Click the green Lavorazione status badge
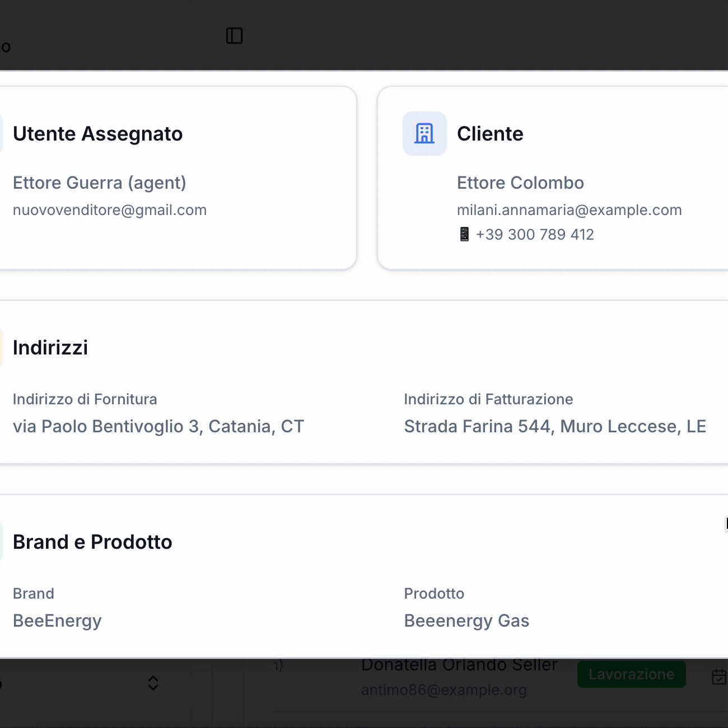728x728 pixels. 631,674
